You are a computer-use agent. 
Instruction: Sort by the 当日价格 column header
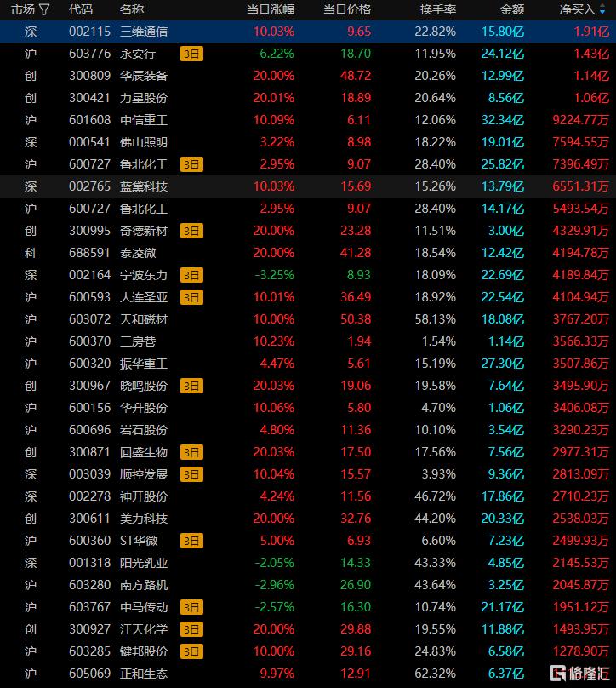[x=347, y=9]
